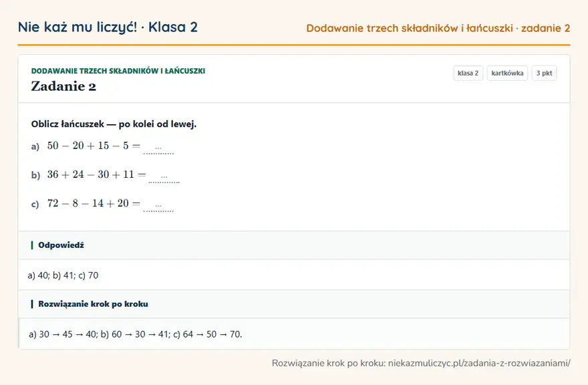This screenshot has height=385, width=588.
Task: Click the expression '36 + 24 − 30 + 11 ='
Action: point(96,174)
